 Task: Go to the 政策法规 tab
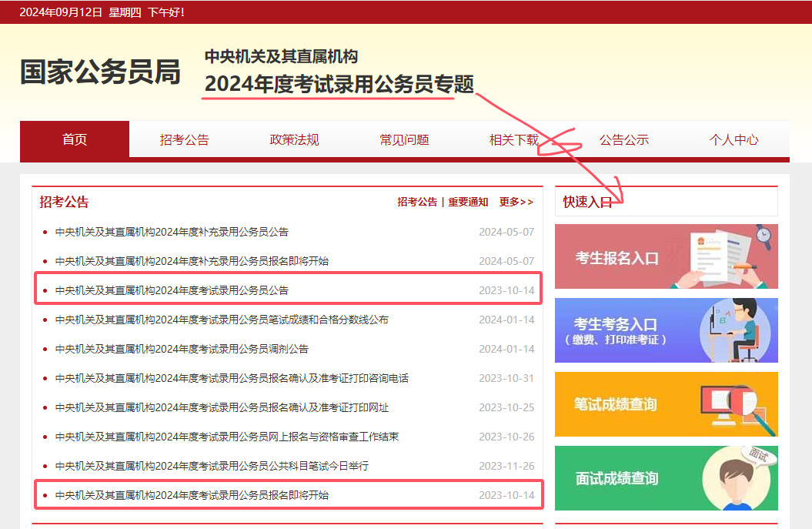pos(294,140)
